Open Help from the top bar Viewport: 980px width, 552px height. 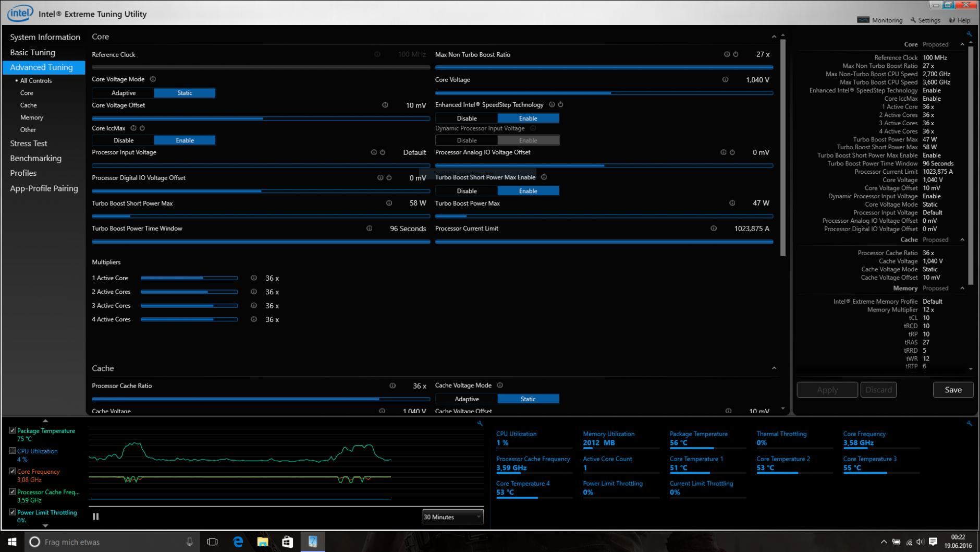960,20
